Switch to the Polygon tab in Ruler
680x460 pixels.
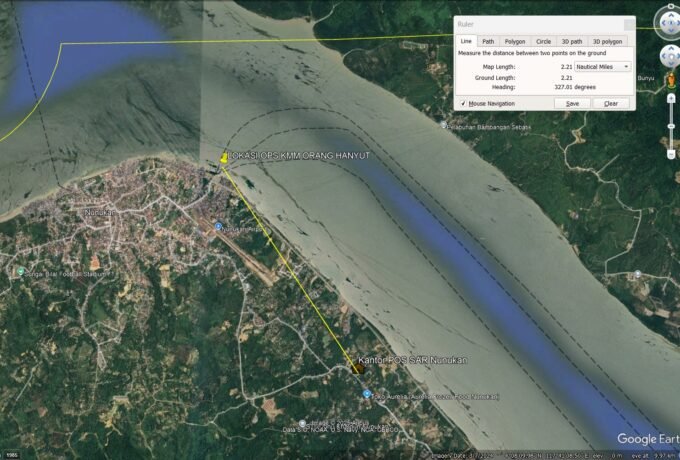click(x=515, y=41)
